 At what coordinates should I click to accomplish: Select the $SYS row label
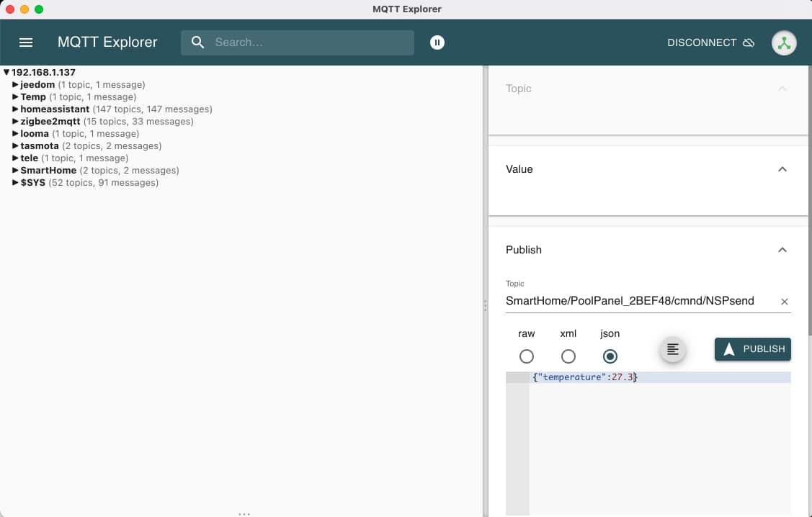32,183
